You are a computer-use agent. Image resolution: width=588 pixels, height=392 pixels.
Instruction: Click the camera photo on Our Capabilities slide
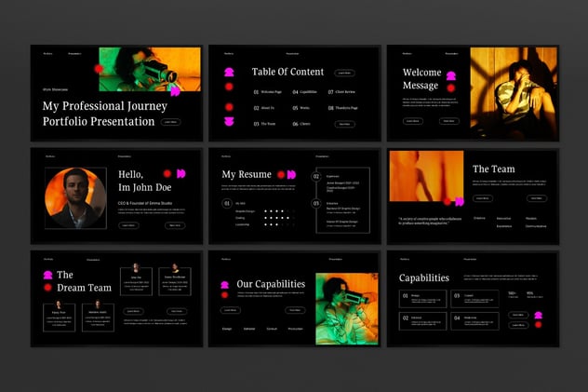[345, 309]
